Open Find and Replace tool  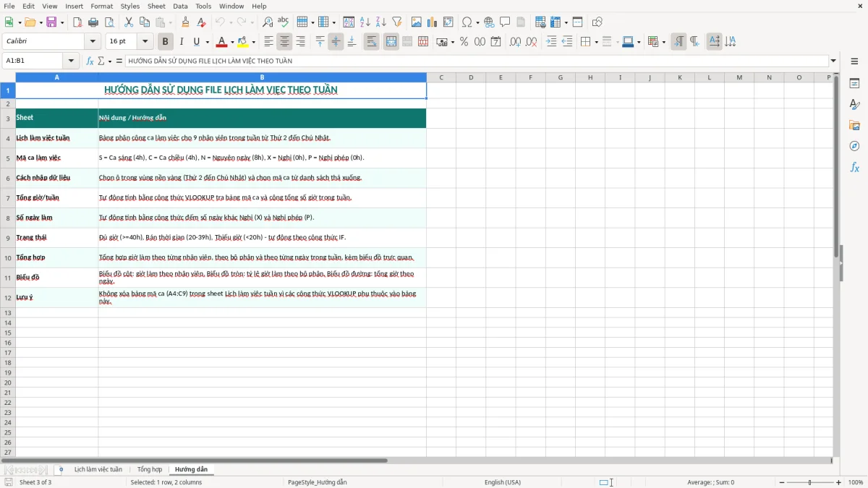(x=268, y=22)
